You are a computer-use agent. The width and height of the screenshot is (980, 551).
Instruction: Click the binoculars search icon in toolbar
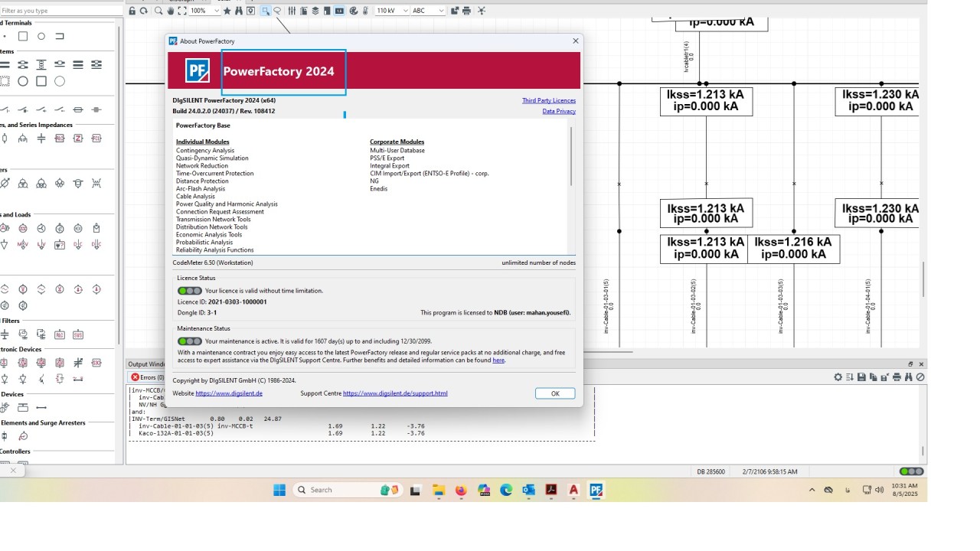coord(239,11)
